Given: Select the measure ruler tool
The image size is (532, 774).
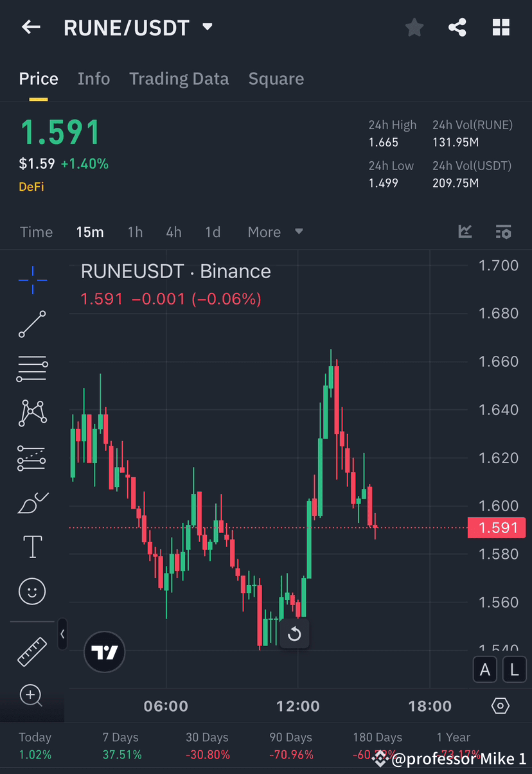Looking at the screenshot, I should coord(32,651).
